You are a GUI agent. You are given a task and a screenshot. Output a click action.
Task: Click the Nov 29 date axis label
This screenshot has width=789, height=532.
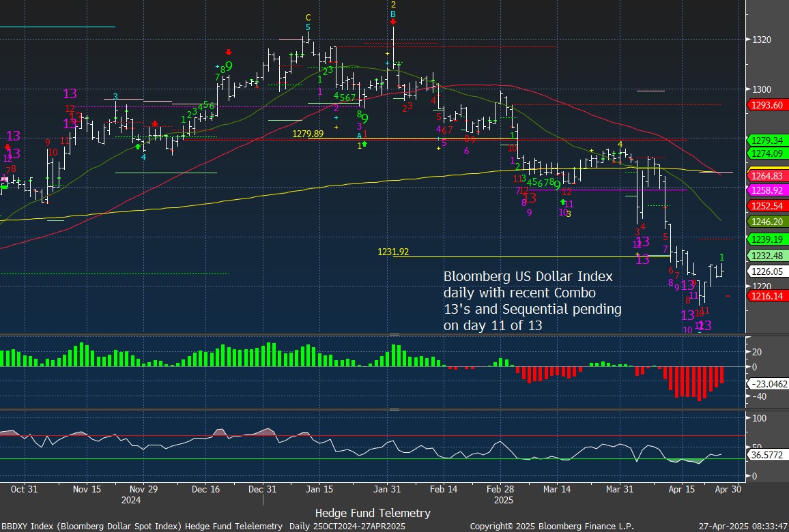[x=144, y=489]
